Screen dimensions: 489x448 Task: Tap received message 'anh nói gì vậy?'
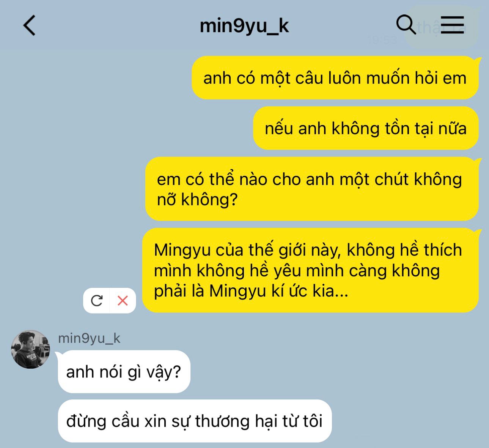[124, 372]
